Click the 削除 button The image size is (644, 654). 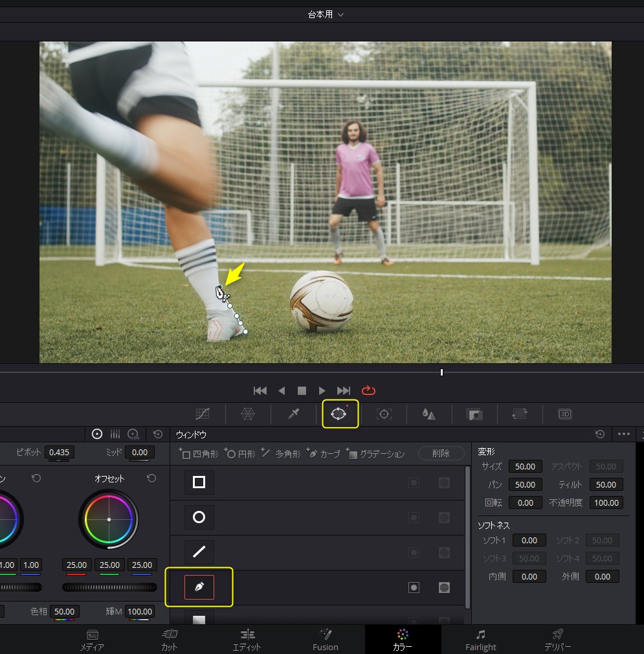(441, 453)
